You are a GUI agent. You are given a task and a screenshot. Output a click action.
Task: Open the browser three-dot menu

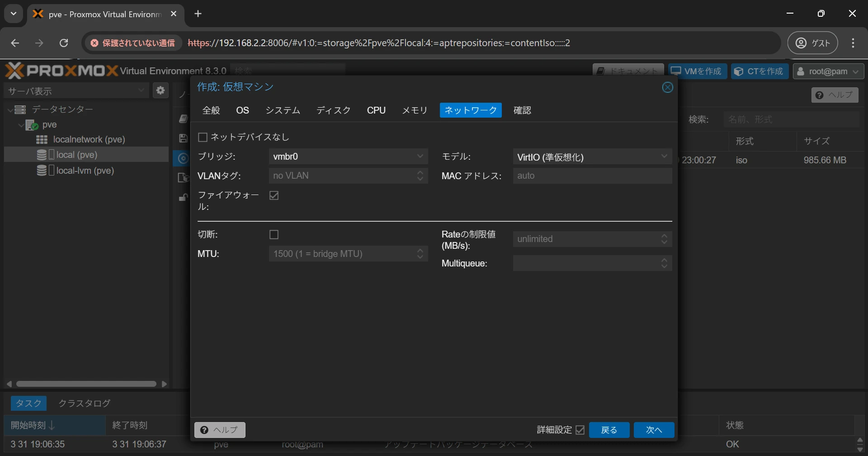coord(853,43)
